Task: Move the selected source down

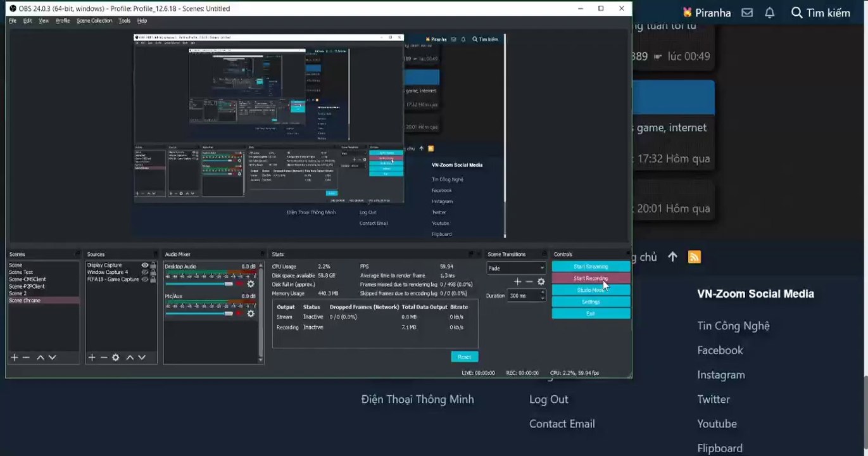Action: pos(142,358)
